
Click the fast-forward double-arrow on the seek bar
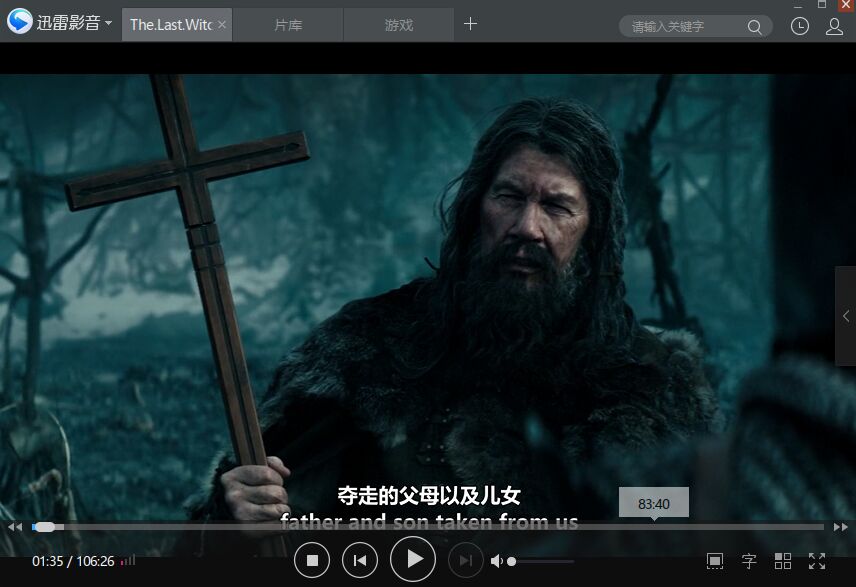(x=841, y=527)
